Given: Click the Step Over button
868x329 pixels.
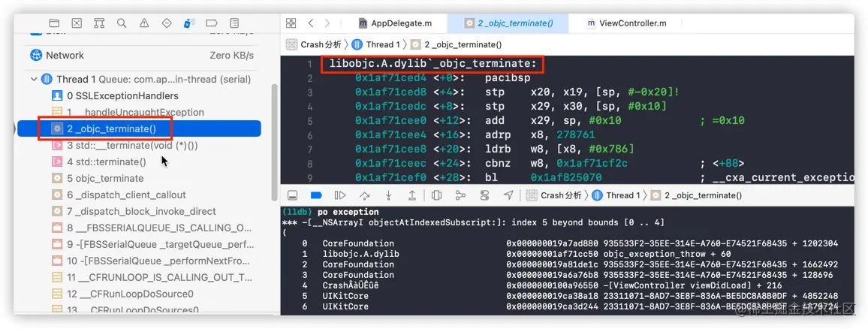Looking at the screenshot, I should tap(364, 195).
